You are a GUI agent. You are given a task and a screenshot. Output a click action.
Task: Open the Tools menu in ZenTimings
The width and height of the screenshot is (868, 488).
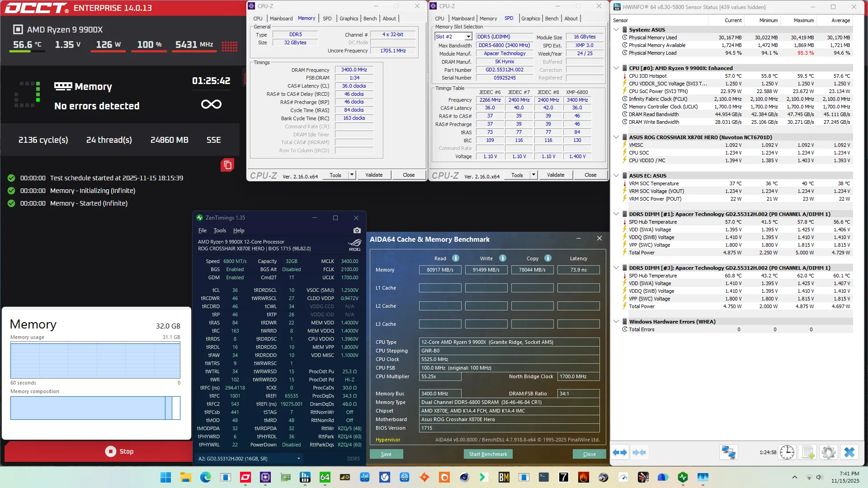(x=220, y=230)
